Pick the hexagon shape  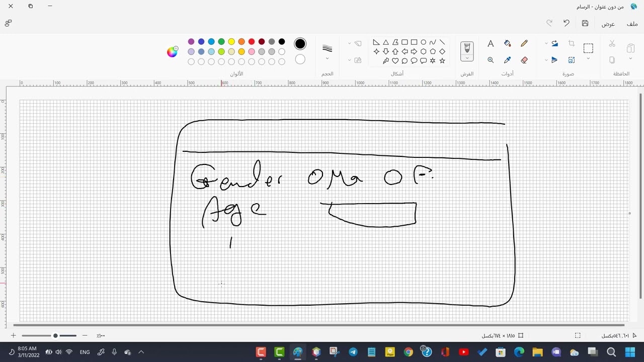(423, 51)
